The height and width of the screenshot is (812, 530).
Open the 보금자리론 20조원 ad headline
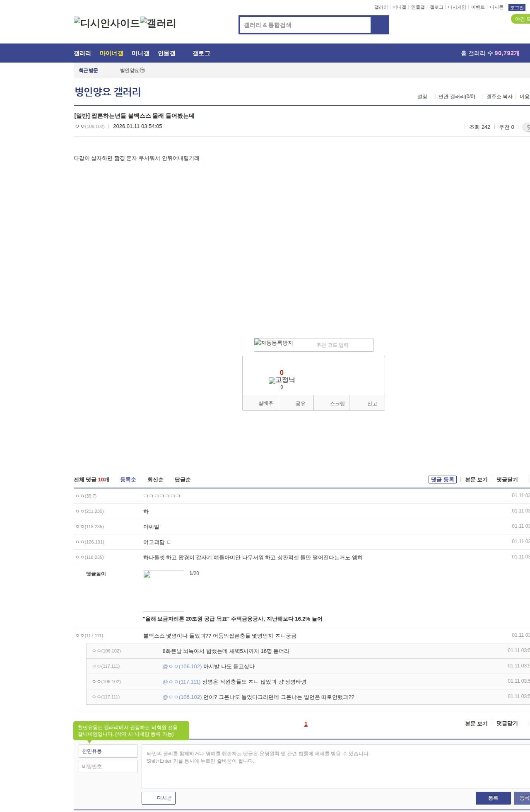coord(233,619)
